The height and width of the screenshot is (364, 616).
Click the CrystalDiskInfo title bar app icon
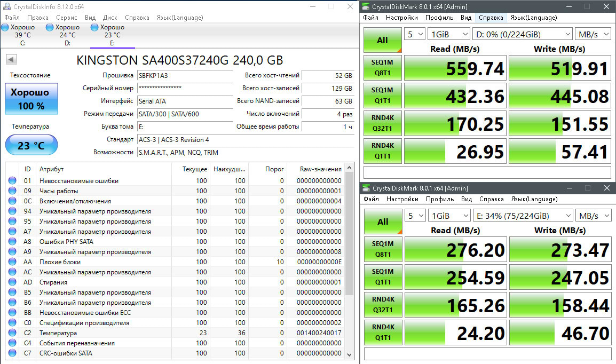click(6, 6)
